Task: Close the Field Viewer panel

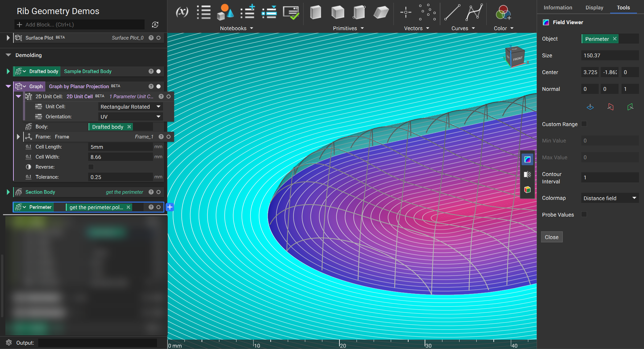Action: point(552,237)
